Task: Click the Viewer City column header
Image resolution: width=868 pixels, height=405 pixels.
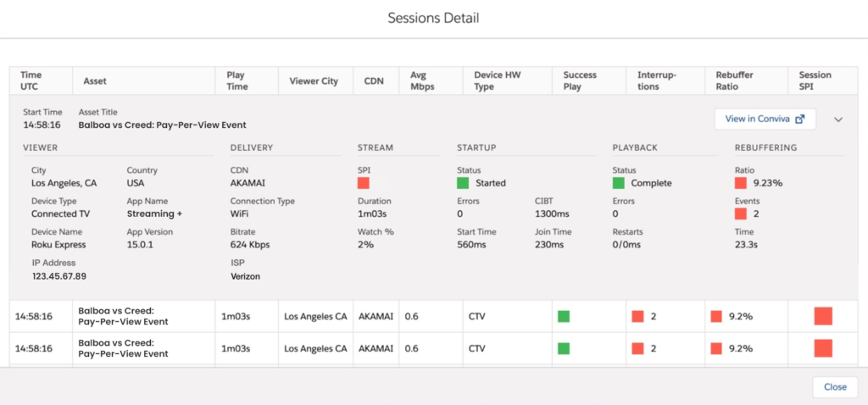Action: point(315,80)
